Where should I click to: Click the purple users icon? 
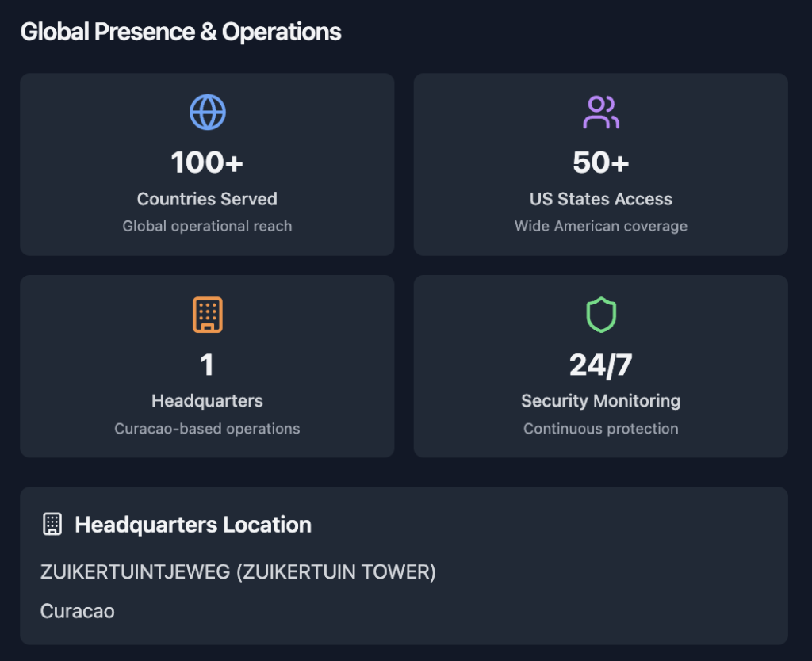click(x=600, y=113)
